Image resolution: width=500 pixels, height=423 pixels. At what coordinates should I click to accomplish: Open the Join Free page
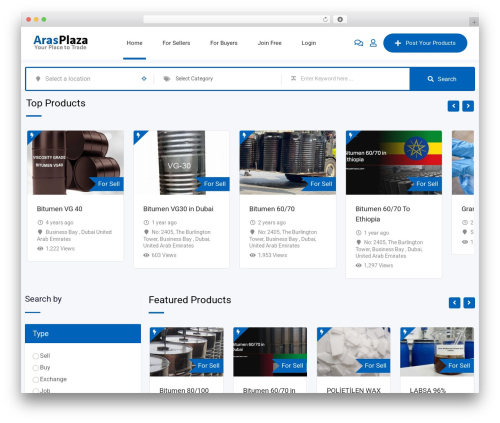click(270, 43)
